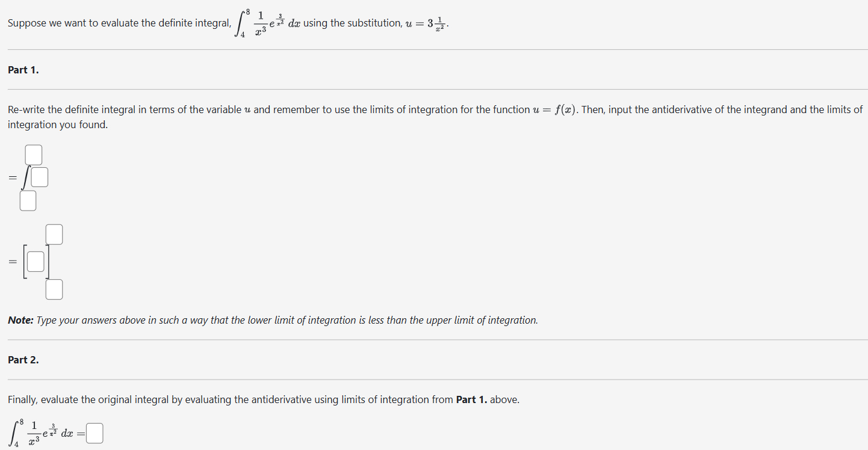Click the upper evaluation limit box above the bracket
The image size is (868, 450).
(x=54, y=233)
